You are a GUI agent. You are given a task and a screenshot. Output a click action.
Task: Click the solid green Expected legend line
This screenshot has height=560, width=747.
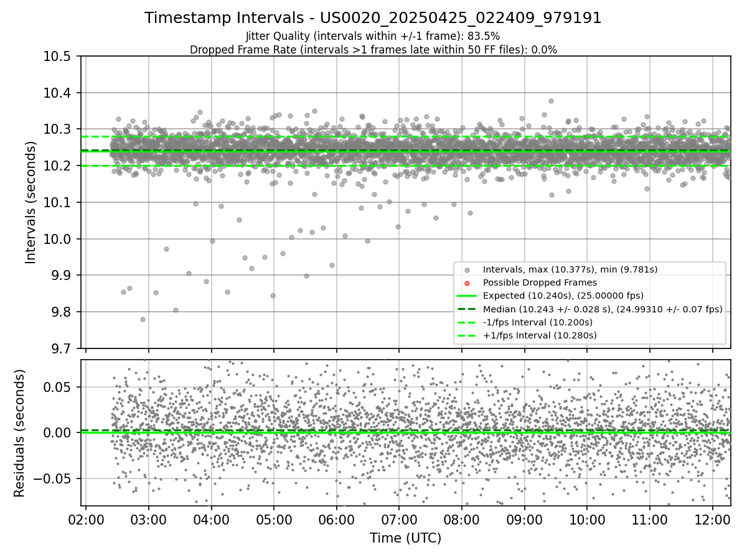467,296
